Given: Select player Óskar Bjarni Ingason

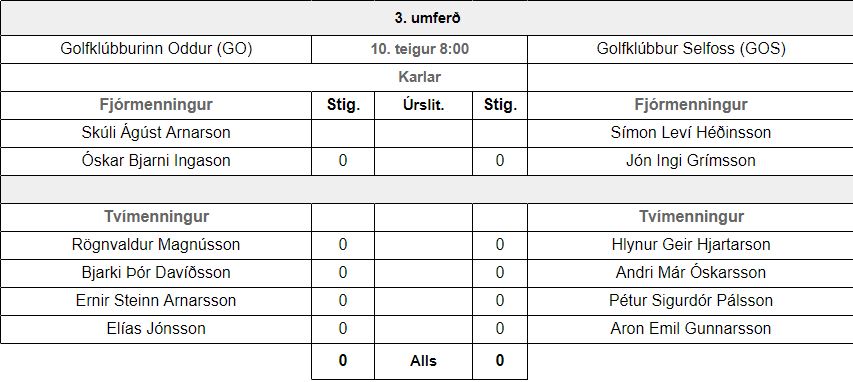Looking at the screenshot, I should 156,161.
